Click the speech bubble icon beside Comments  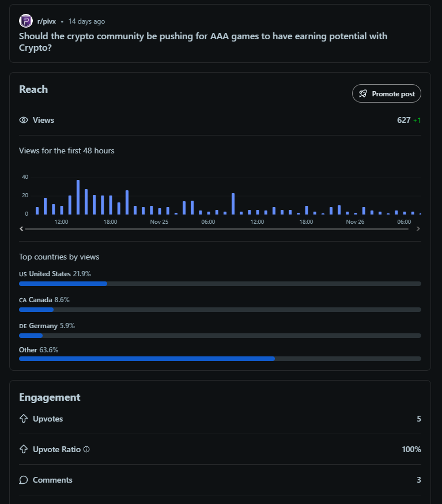tap(24, 480)
